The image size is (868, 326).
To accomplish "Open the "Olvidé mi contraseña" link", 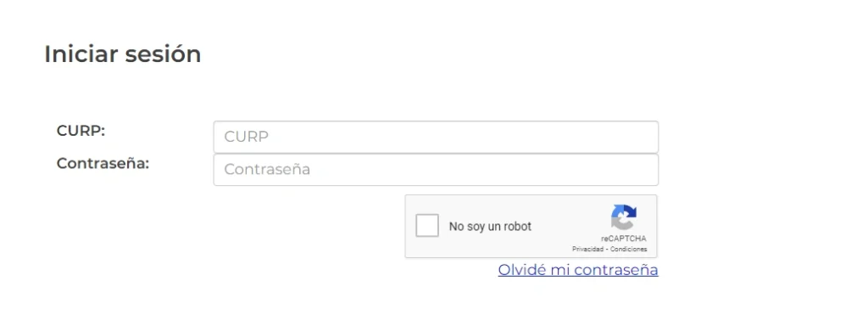I will 578,270.
